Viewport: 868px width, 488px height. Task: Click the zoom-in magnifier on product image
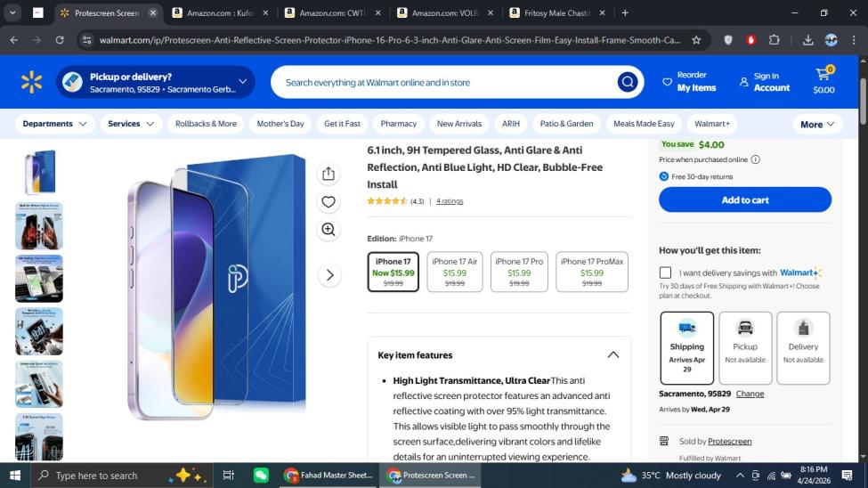329,230
